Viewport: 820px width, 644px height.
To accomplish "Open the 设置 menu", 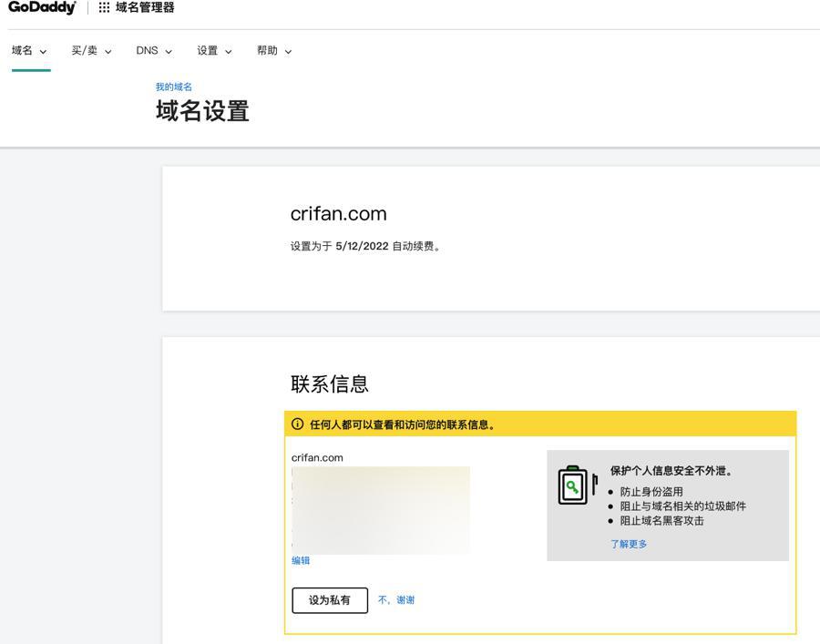I will click(214, 51).
